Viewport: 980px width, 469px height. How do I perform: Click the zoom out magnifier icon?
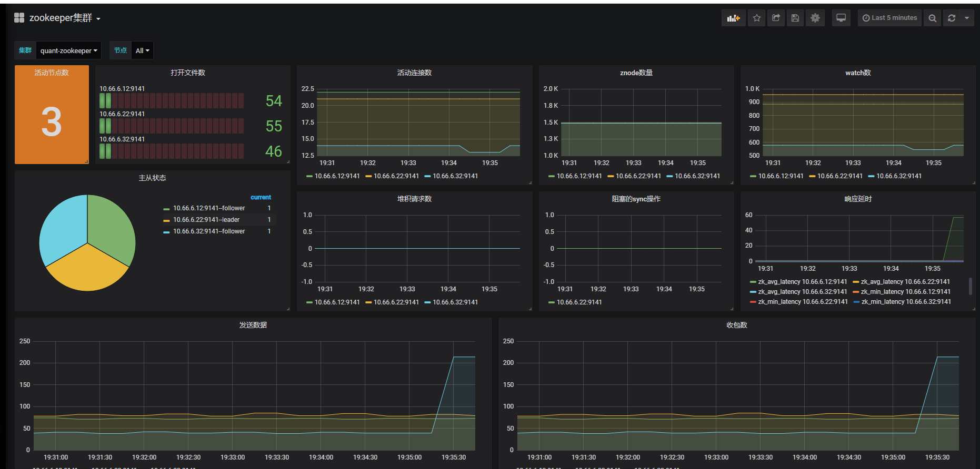[x=932, y=18]
